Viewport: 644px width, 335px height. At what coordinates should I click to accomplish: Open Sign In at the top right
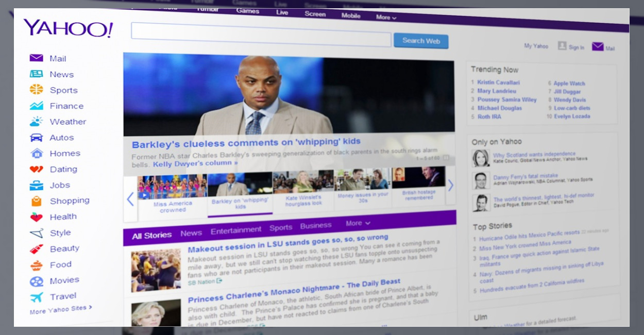pos(571,46)
